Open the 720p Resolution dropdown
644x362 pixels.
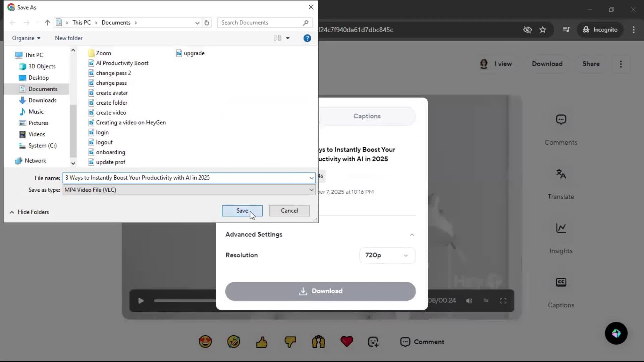click(387, 255)
